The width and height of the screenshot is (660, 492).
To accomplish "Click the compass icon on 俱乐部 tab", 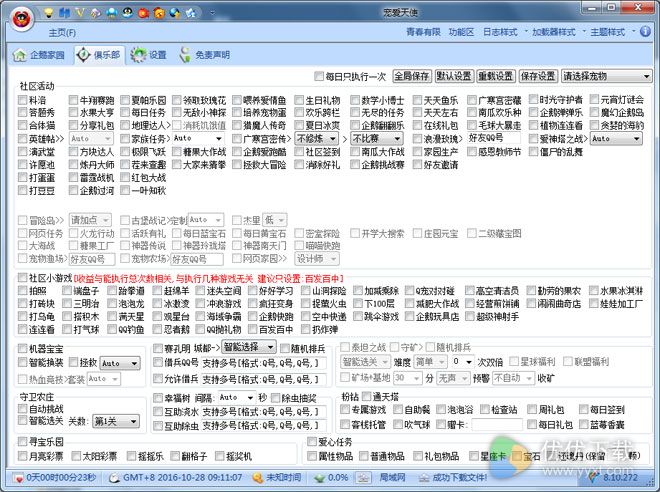I will (83, 54).
